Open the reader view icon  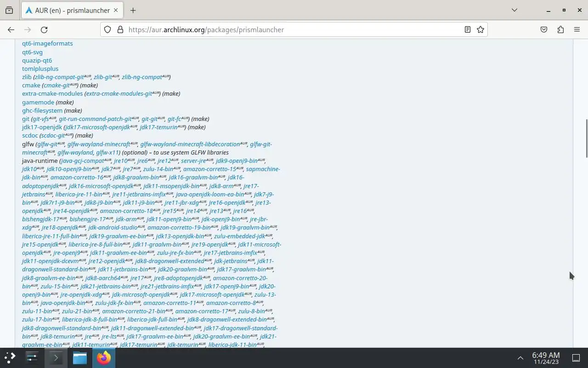point(467,29)
